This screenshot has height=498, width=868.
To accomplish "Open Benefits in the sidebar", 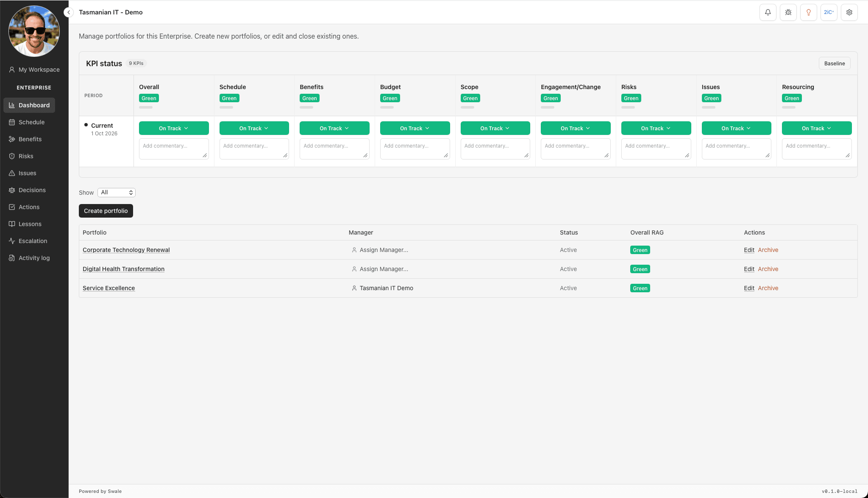I will pyautogui.click(x=25, y=139).
